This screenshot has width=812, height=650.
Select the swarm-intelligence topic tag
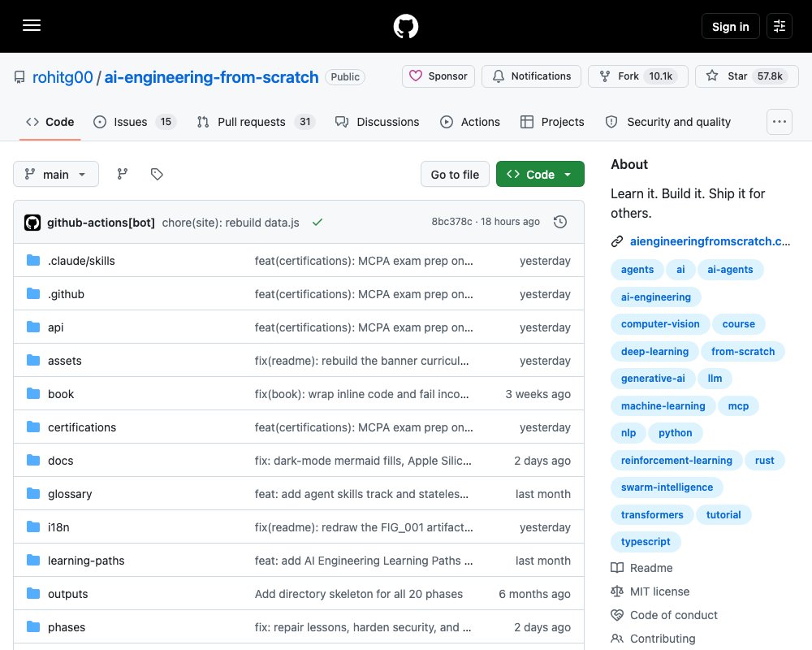point(667,487)
